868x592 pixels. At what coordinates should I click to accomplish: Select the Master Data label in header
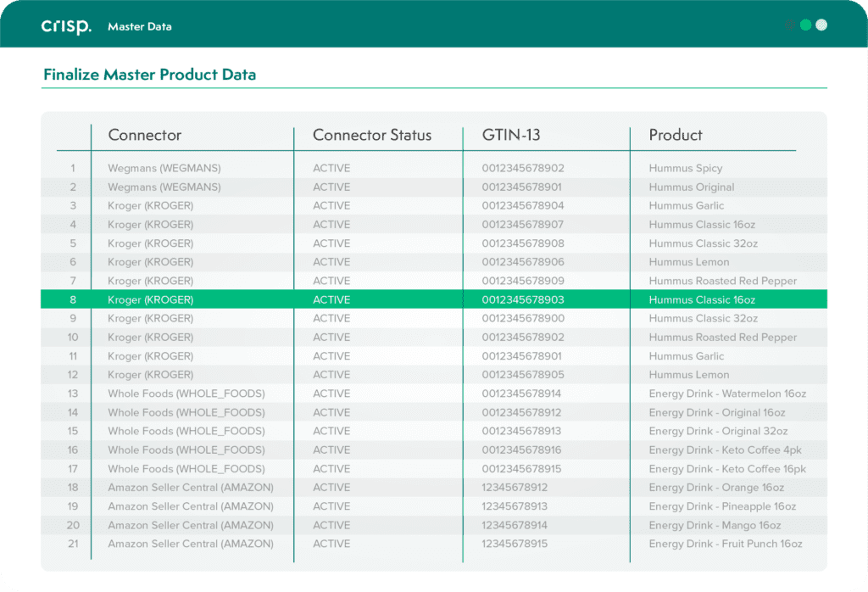click(x=140, y=26)
